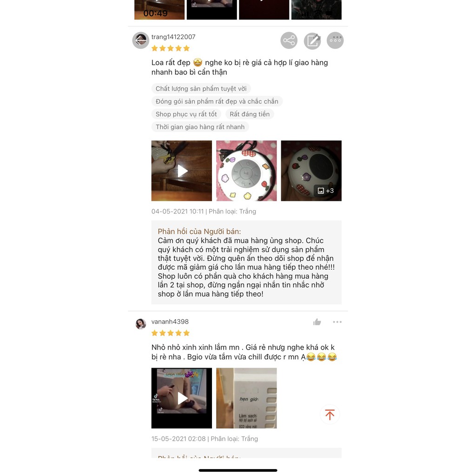Select tag Chất lượng sản phẩm tuyệt vời

(x=201, y=89)
